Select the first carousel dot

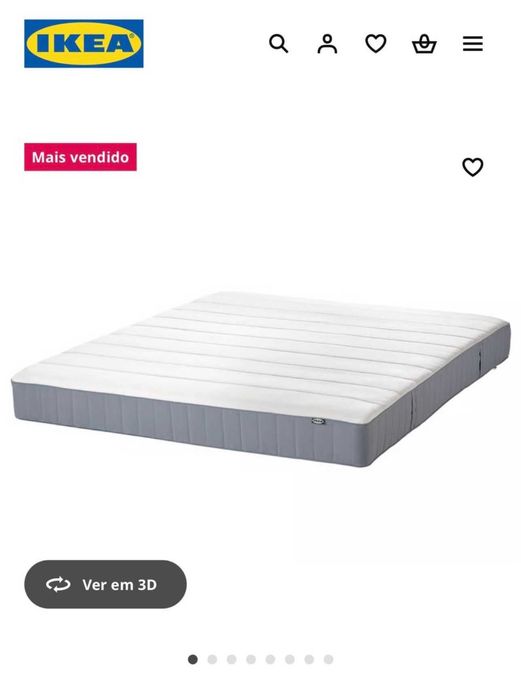(x=193, y=659)
